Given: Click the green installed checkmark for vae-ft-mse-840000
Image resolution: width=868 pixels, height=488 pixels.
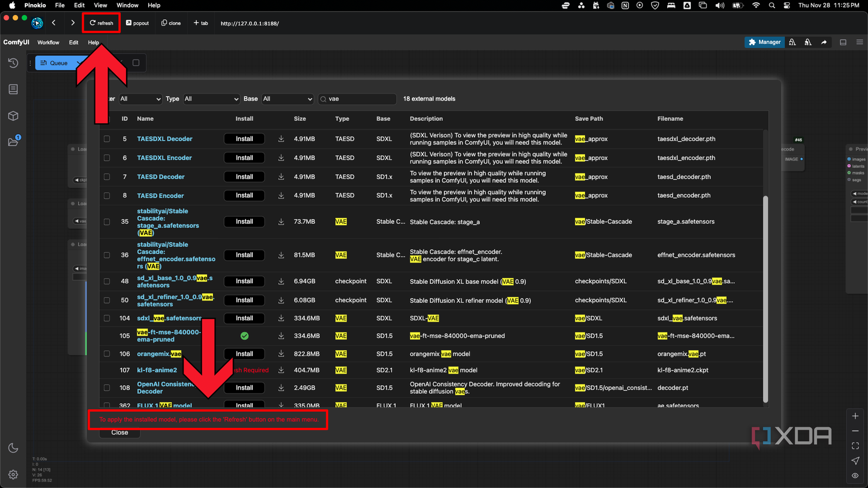Looking at the screenshot, I should pos(244,336).
